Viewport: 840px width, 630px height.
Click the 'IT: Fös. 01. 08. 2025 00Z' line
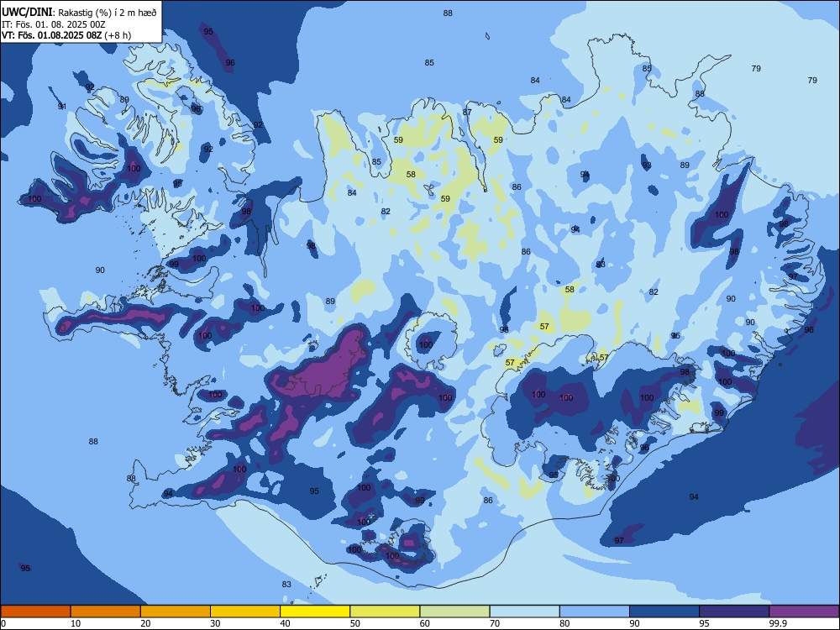pos(54,24)
